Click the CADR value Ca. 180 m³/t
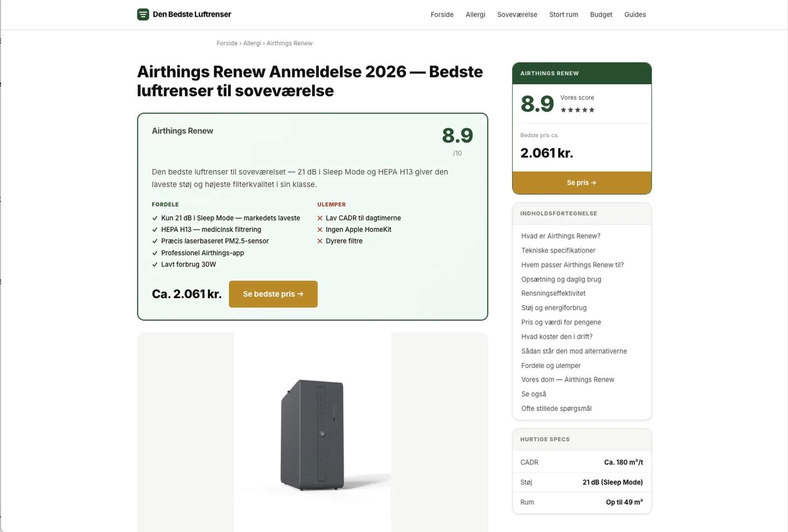The image size is (788, 532). [x=624, y=463]
